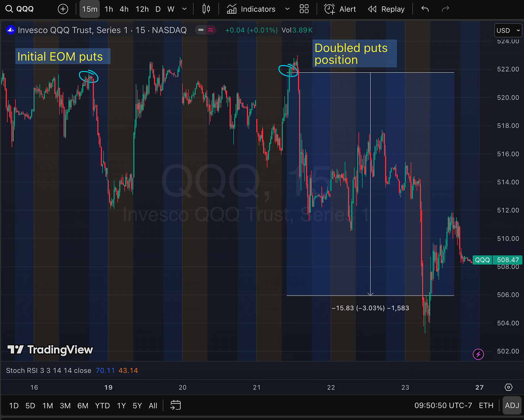Click date label 19 on time axis

click(108, 387)
